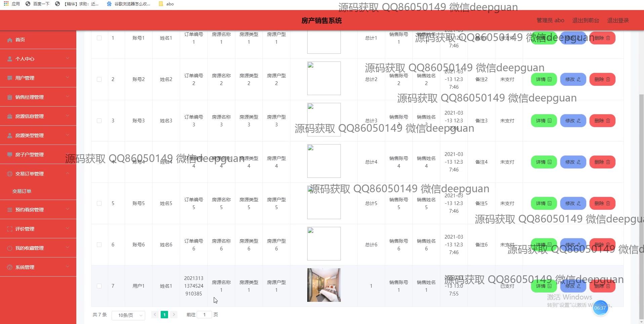Click 退出登录 link
The image size is (644, 324).
coord(618,21)
